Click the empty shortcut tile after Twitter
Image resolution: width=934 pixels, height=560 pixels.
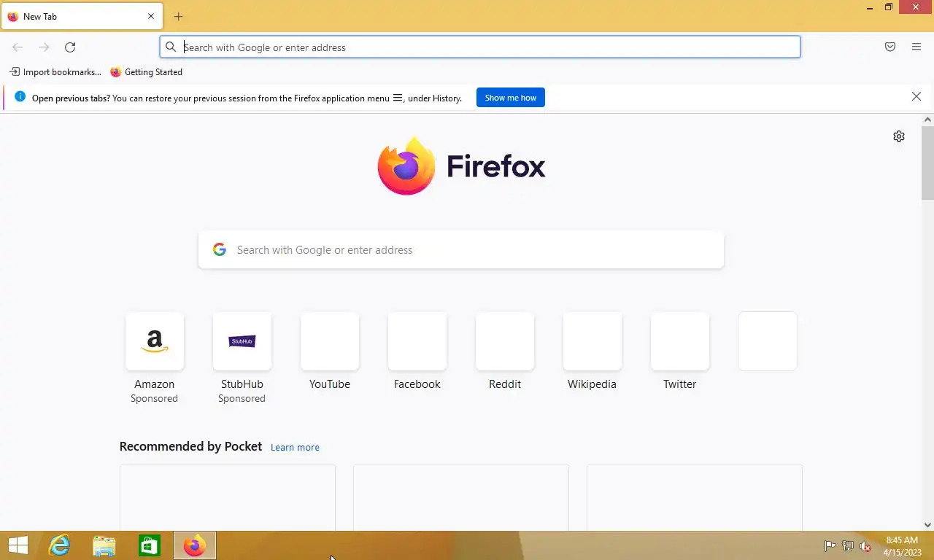click(768, 341)
